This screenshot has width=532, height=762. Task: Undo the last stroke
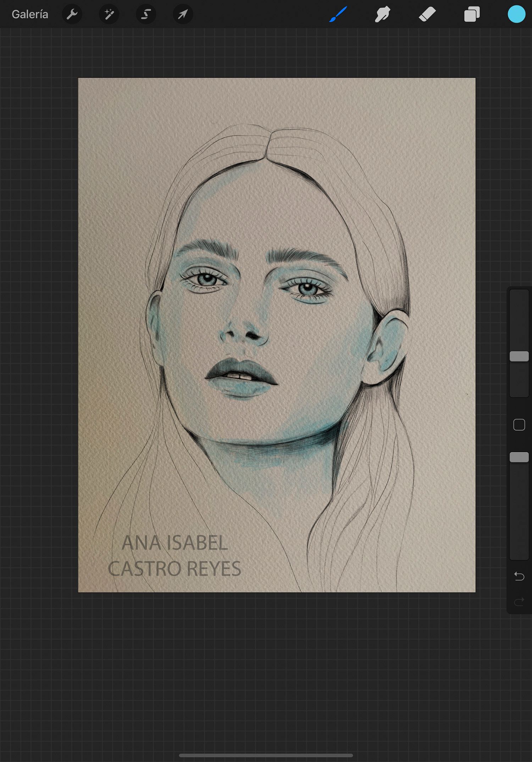coord(519,576)
